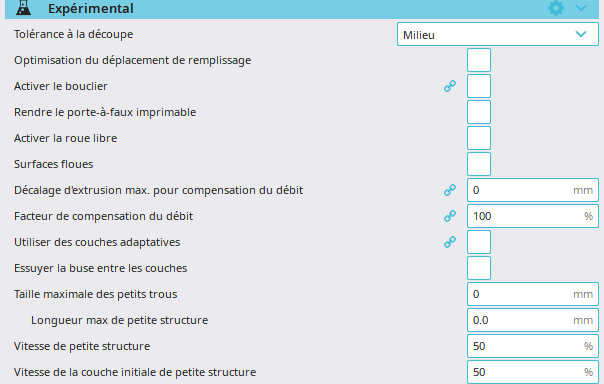Click link icon beside Activer le bouclier

pyautogui.click(x=450, y=86)
